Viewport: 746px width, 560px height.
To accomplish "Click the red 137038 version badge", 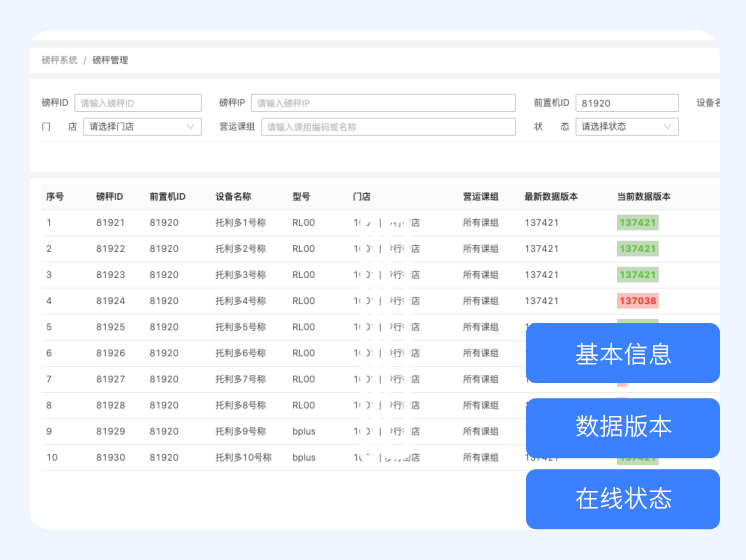I will [637, 301].
